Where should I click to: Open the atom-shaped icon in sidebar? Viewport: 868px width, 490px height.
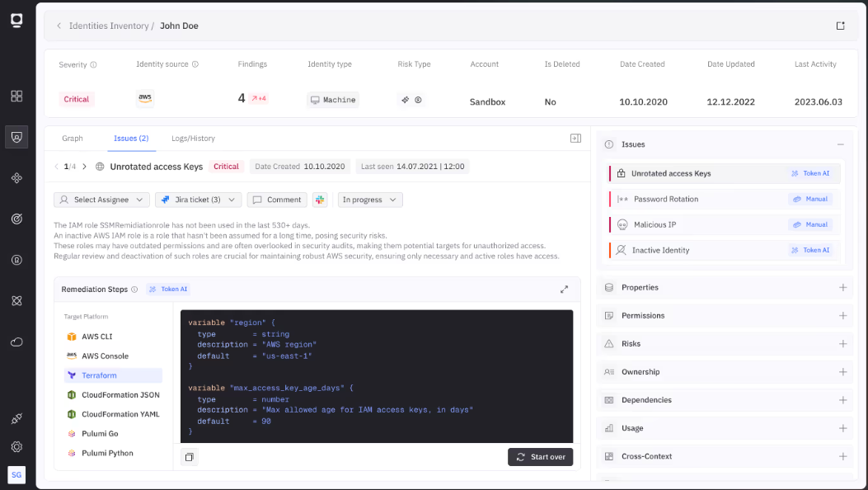click(16, 300)
